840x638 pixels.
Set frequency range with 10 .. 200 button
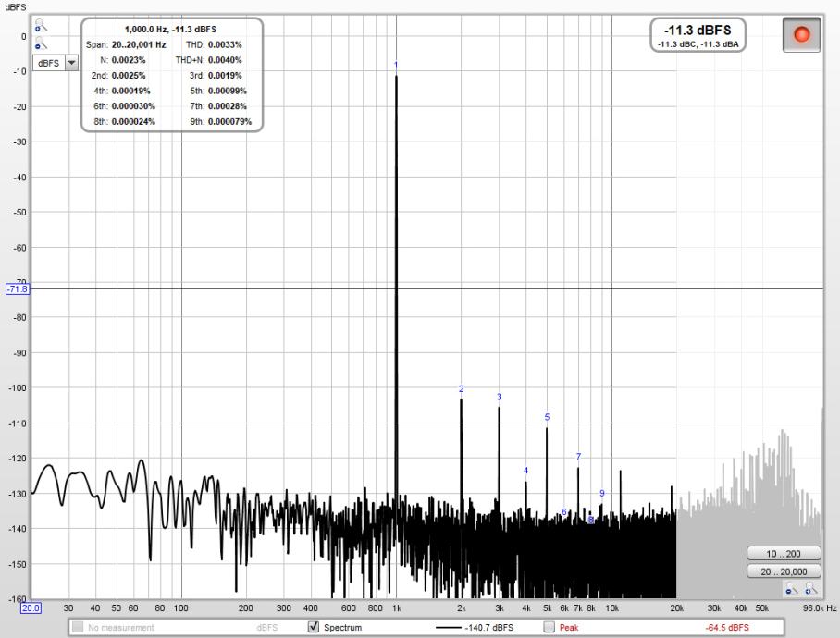click(x=784, y=553)
